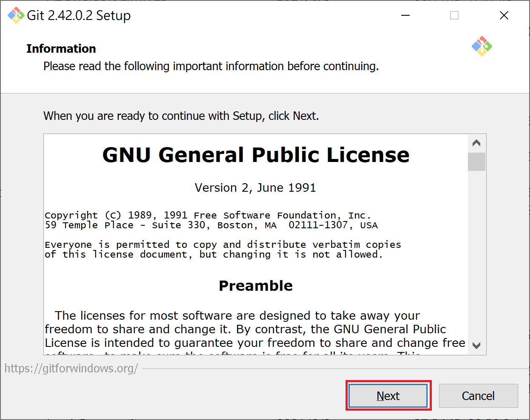
Task: Click the '59 Temple Place' address line
Action: tap(211, 225)
